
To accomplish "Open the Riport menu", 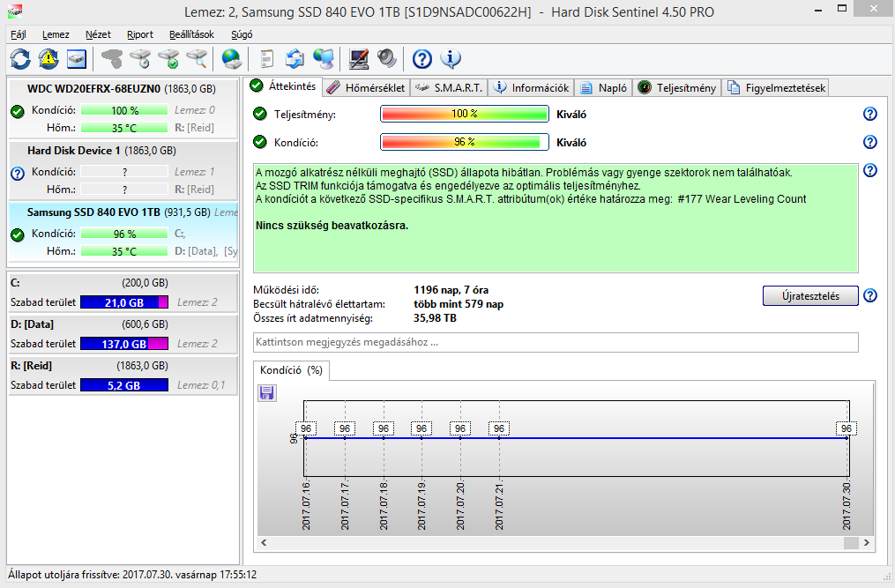I will pos(140,34).
